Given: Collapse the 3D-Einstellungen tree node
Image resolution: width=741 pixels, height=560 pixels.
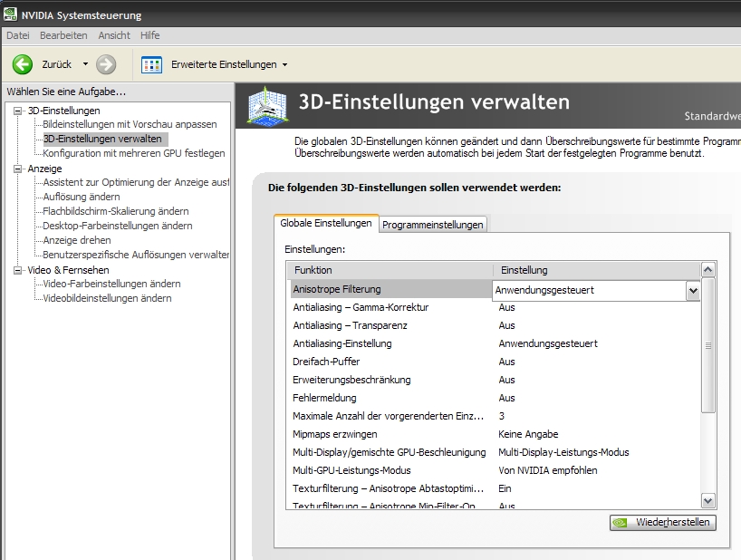Looking at the screenshot, I should [18, 111].
